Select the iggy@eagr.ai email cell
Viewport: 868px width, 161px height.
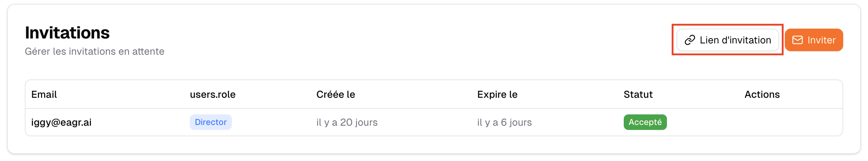(x=61, y=123)
